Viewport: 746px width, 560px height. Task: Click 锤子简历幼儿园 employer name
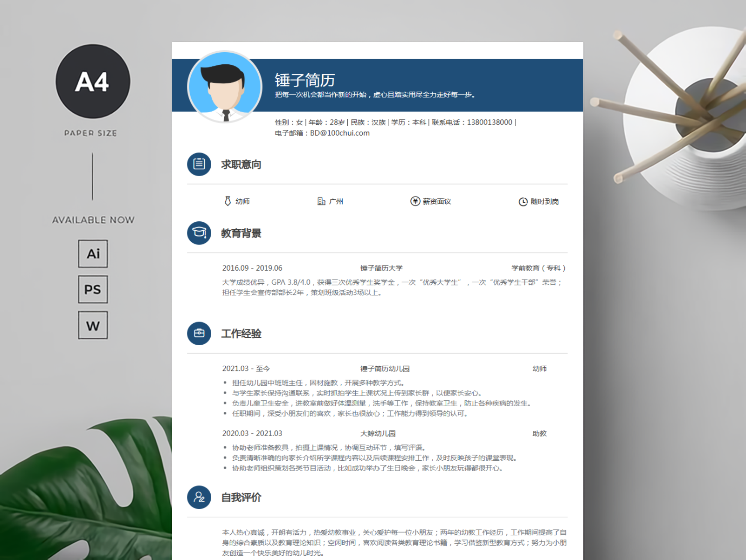pyautogui.click(x=385, y=369)
